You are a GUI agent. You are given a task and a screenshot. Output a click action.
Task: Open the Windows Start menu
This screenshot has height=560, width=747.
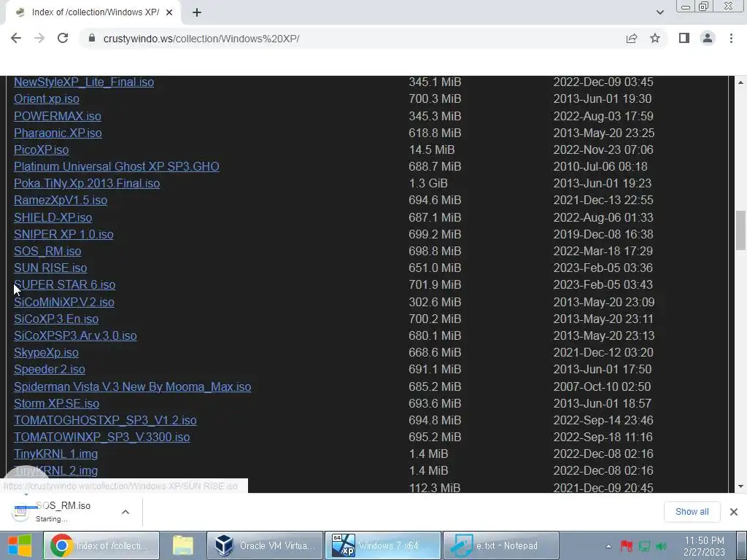tap(20, 545)
